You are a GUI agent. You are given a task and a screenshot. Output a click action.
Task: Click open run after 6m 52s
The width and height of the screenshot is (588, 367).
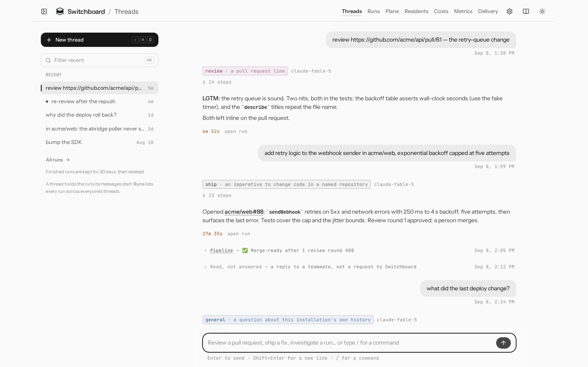[x=236, y=131]
